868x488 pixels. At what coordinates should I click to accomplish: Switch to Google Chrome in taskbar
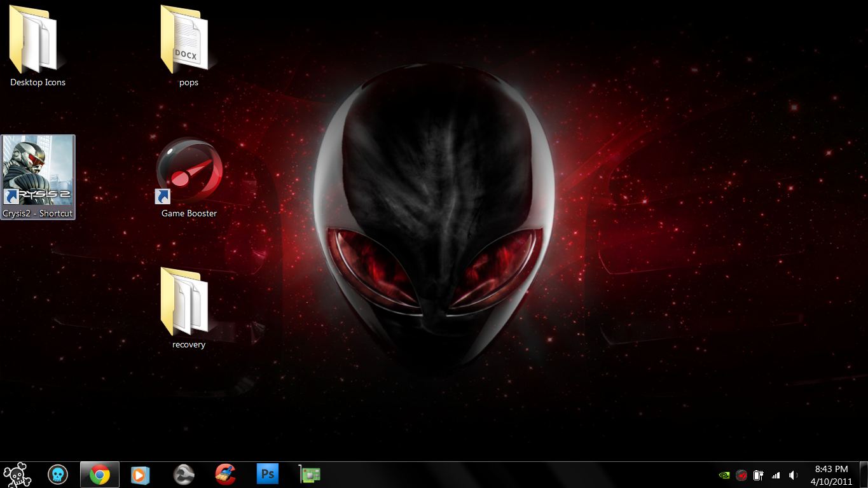point(99,475)
